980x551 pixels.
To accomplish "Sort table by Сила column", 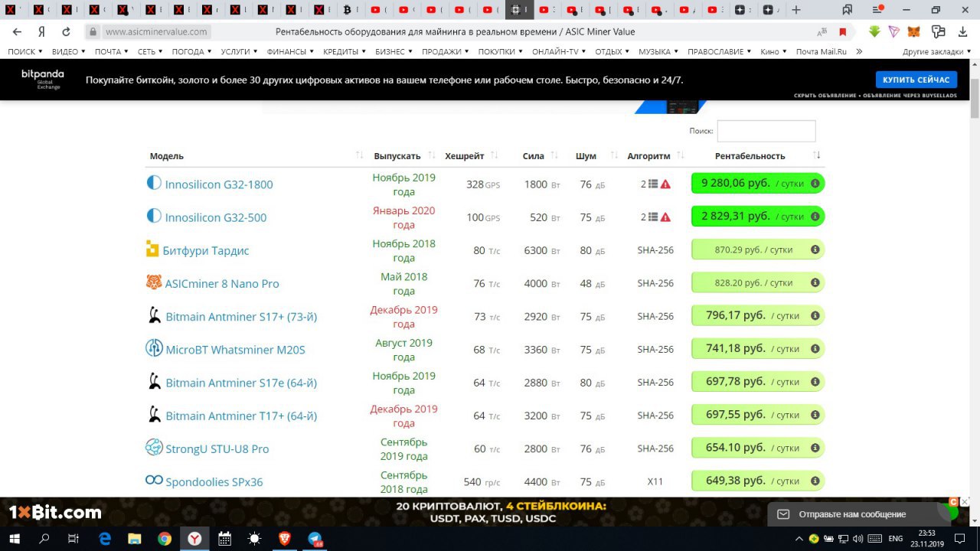I will click(x=534, y=155).
